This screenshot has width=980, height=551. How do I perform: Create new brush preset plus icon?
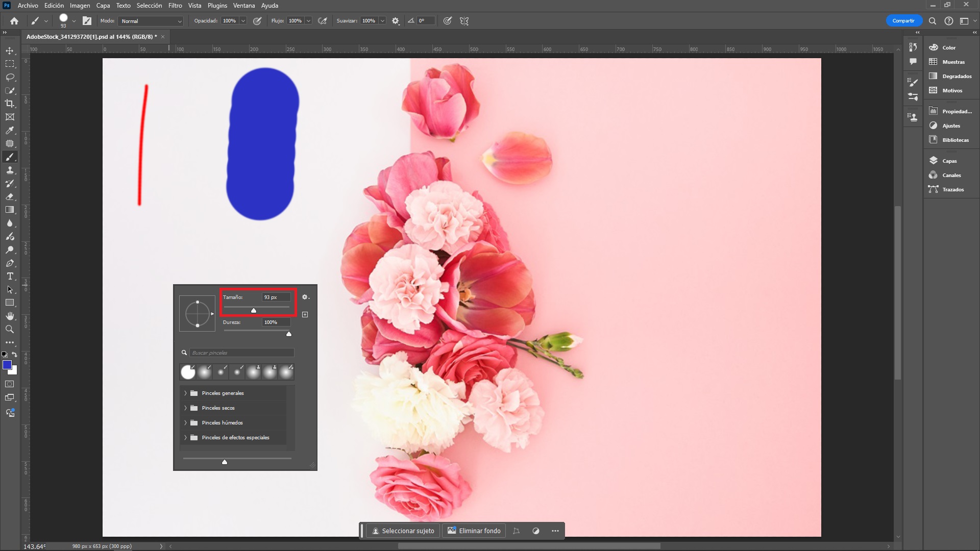point(305,314)
